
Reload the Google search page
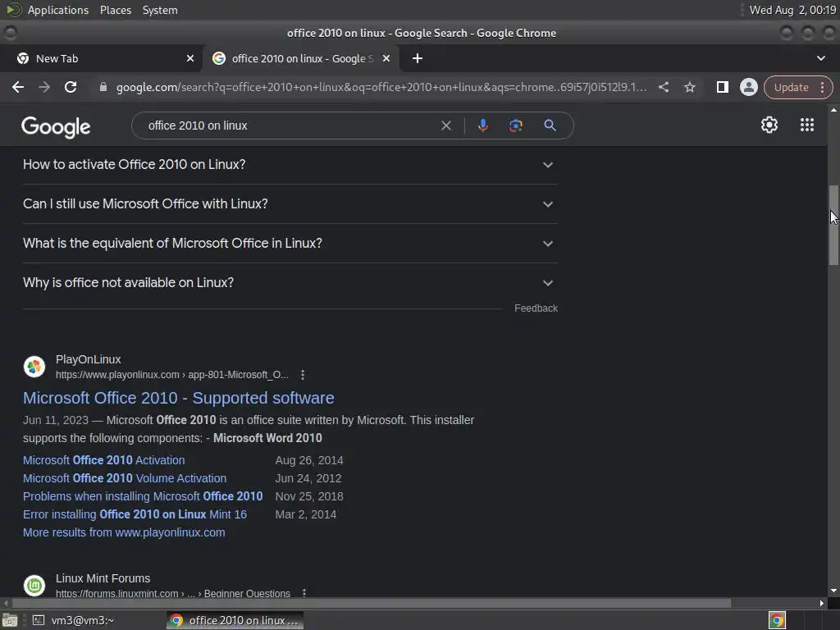point(71,87)
